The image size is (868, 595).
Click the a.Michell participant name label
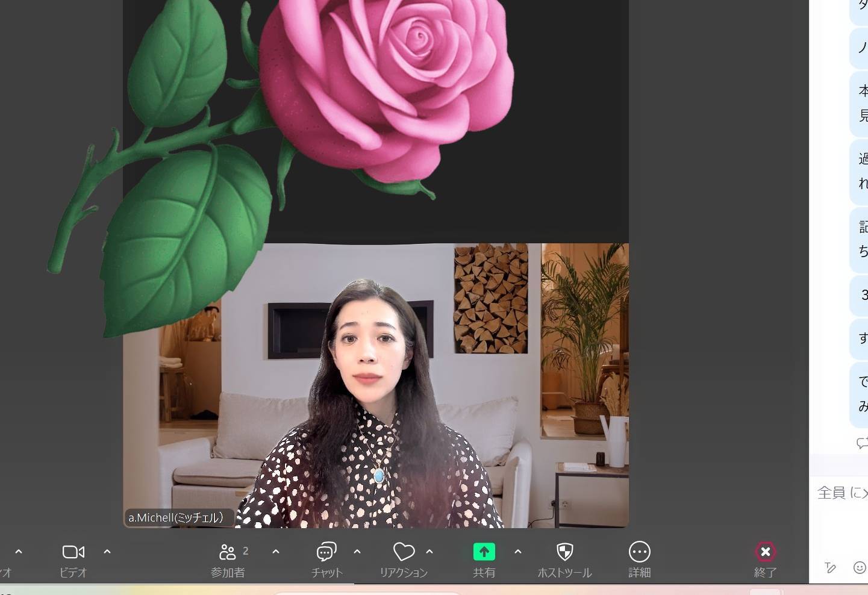(176, 517)
